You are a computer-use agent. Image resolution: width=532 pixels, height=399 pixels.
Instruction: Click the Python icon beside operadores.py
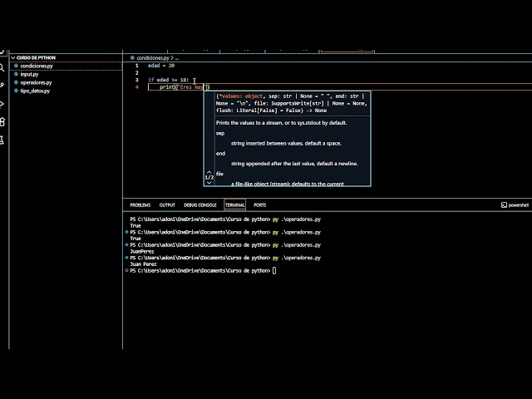pos(16,82)
